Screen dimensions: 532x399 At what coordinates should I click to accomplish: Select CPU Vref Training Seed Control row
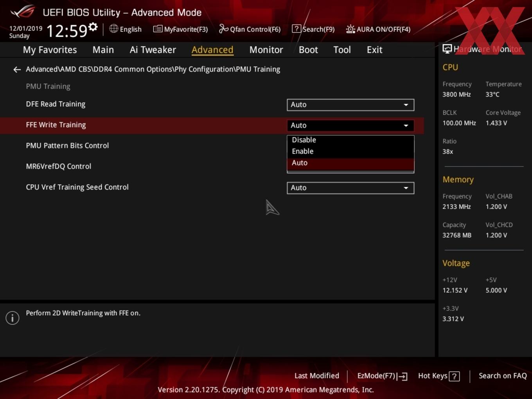211,187
